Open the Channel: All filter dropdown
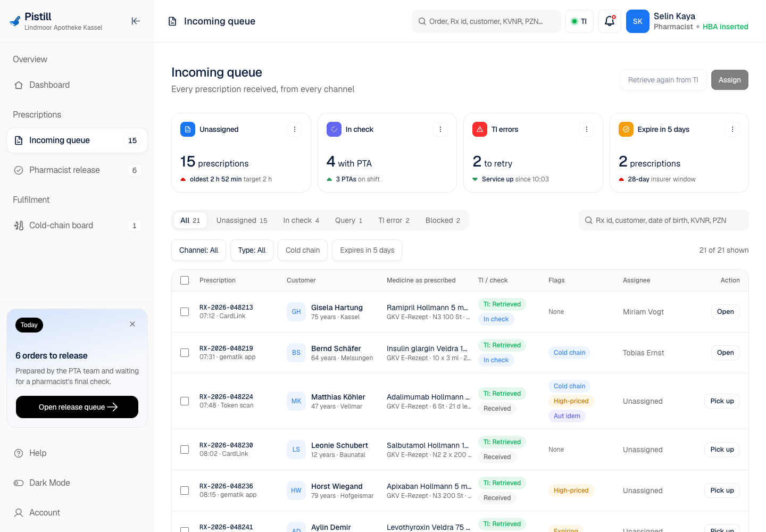This screenshot has width=766, height=532. coord(199,250)
